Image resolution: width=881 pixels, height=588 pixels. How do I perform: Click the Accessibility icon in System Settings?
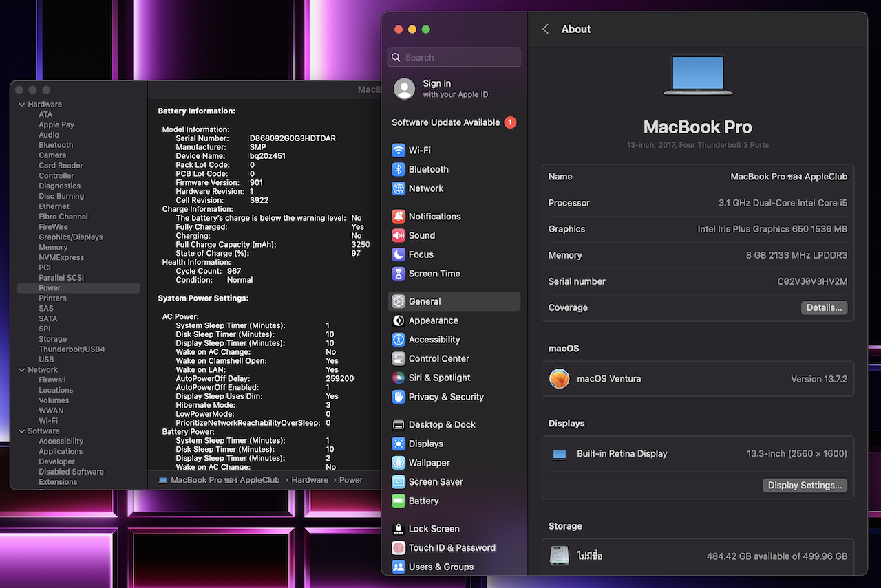point(399,340)
